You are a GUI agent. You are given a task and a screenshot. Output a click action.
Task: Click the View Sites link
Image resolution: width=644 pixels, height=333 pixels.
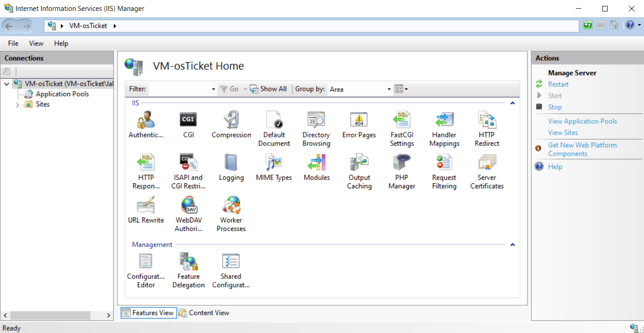coord(563,132)
